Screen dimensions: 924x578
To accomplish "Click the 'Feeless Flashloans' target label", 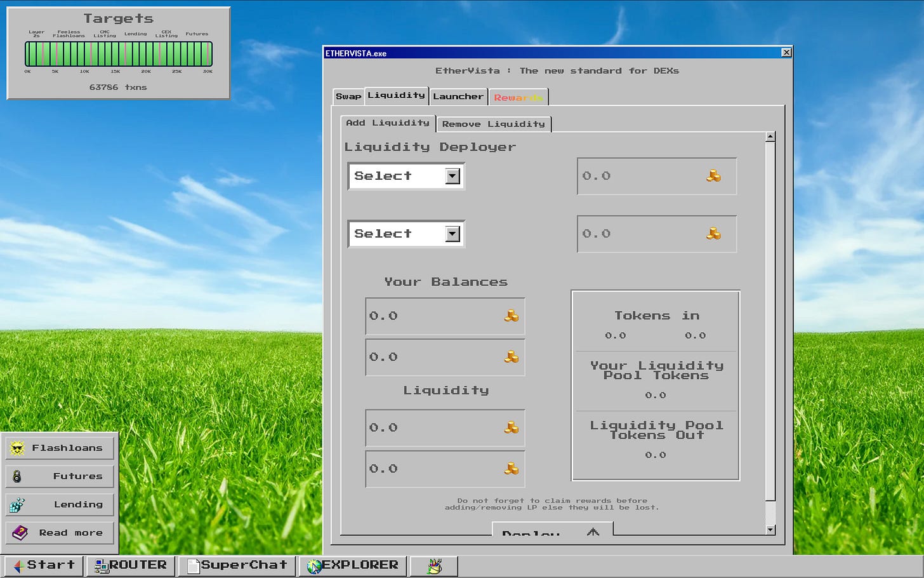I will (x=69, y=34).
